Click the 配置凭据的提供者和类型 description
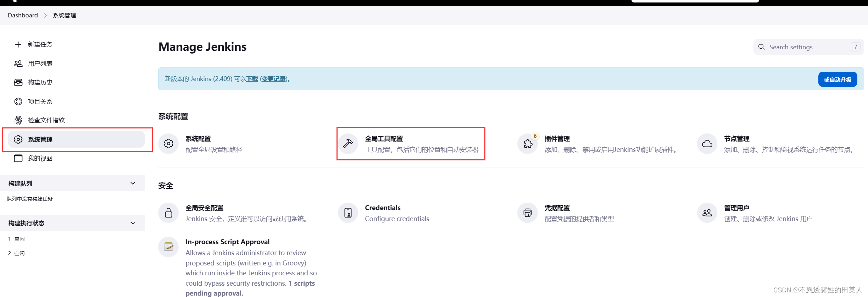Viewport: 868px width, 297px height. [x=579, y=219]
